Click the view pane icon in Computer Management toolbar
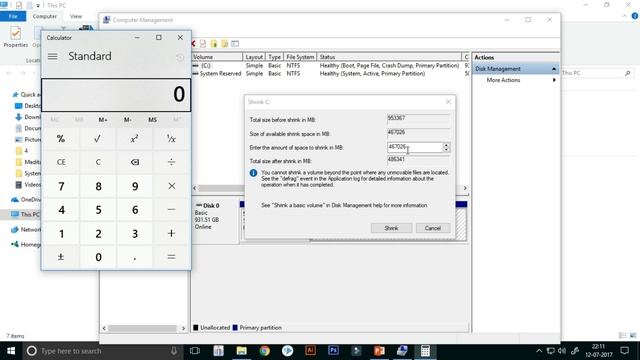 pyautogui.click(x=235, y=44)
